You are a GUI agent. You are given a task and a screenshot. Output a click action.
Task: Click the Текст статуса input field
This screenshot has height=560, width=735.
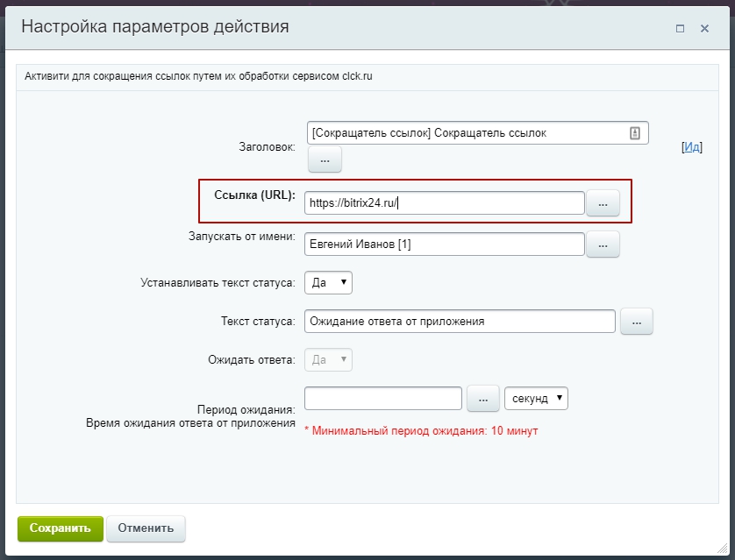pos(456,321)
